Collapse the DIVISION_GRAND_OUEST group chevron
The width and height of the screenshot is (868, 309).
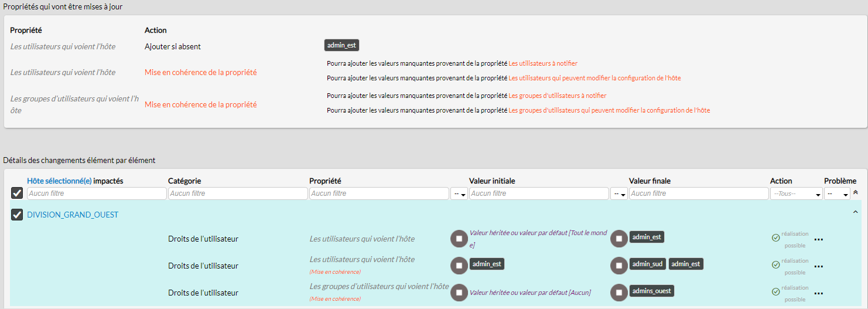(856, 212)
